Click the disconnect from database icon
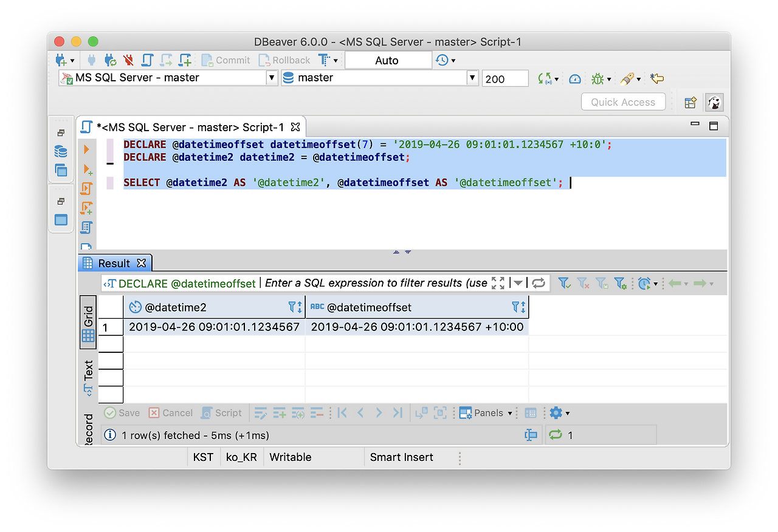The image size is (778, 532). click(x=128, y=60)
